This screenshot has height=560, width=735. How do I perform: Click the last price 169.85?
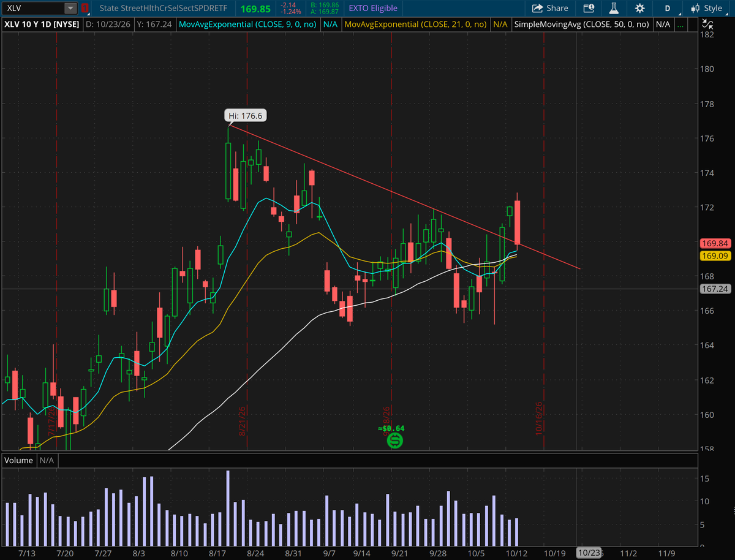tap(256, 9)
